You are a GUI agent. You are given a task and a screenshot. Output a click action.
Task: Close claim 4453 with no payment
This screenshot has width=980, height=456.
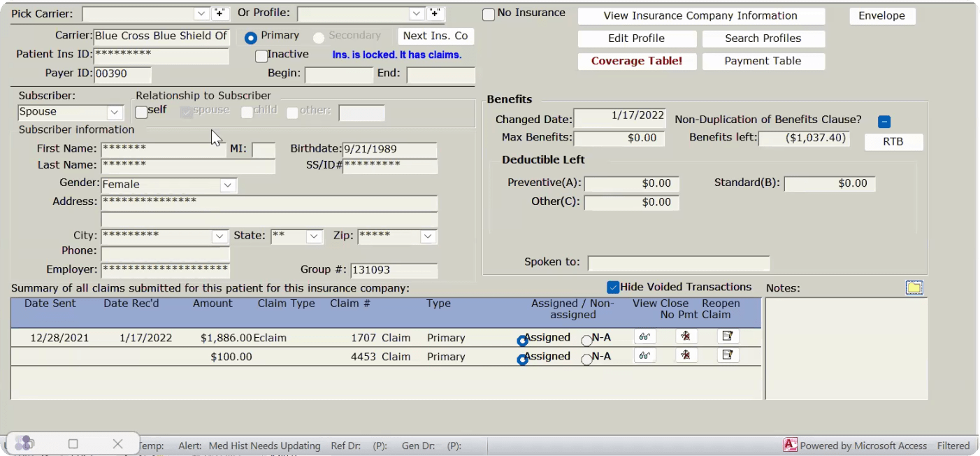coord(686,355)
